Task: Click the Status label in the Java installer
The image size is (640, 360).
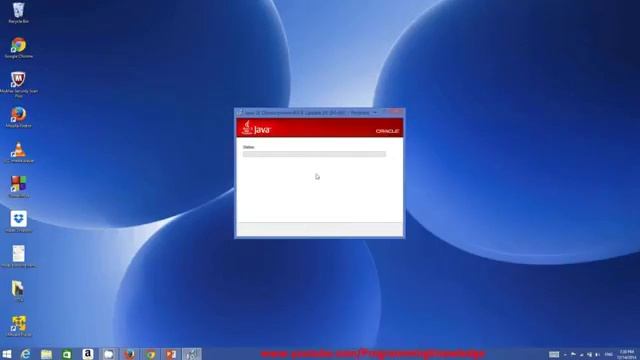Action: (x=249, y=147)
